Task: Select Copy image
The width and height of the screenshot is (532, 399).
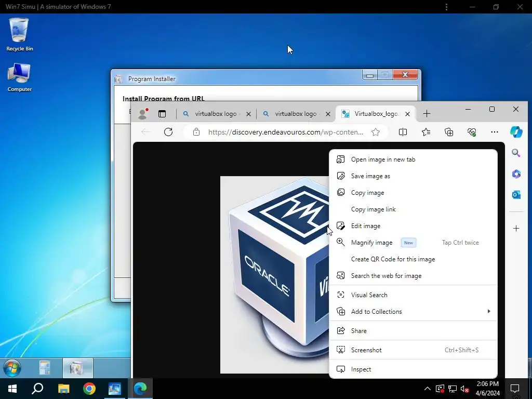Action: point(413,193)
